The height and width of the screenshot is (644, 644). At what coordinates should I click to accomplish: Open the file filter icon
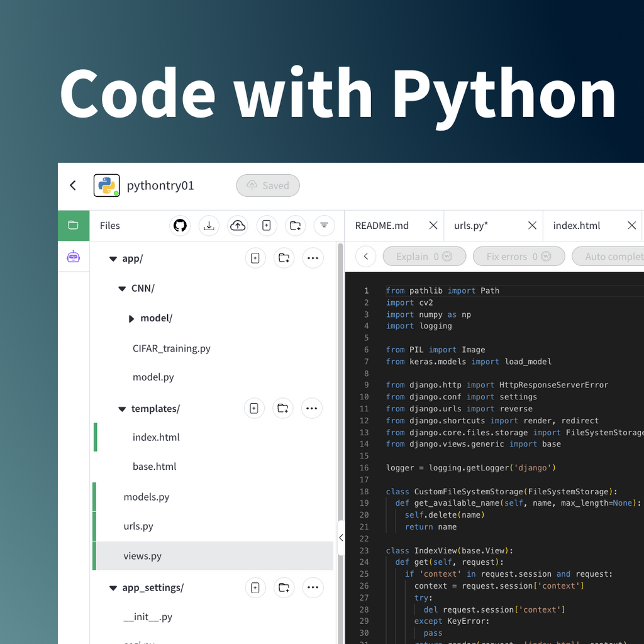pos(324,225)
